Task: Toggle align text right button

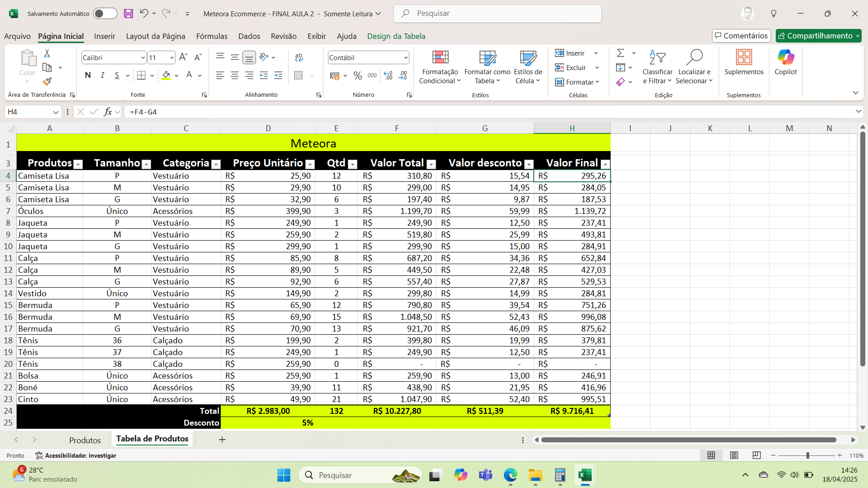Action: point(249,76)
